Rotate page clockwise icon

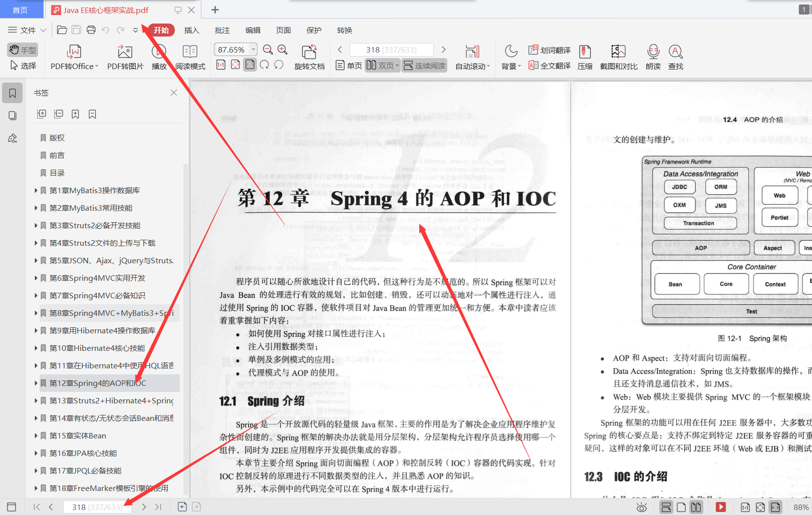(264, 65)
